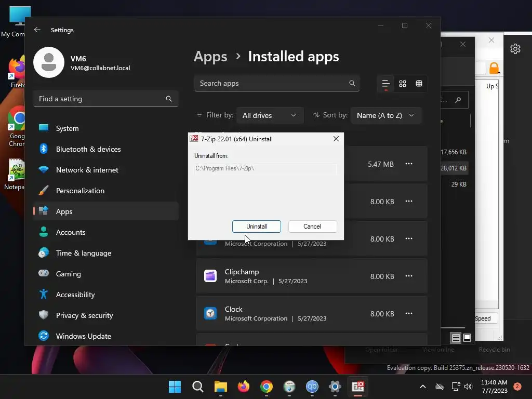Show hidden system tray icons
This screenshot has height=399, width=532.
[423, 387]
